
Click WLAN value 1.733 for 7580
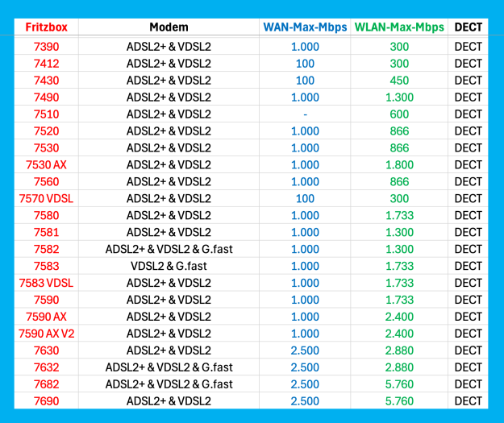pos(399,215)
